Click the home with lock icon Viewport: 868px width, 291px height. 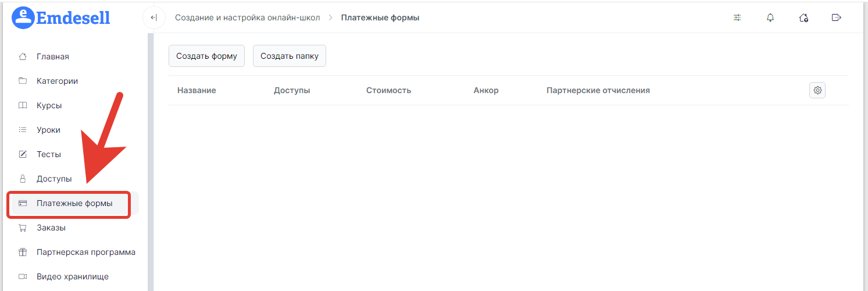point(803,17)
